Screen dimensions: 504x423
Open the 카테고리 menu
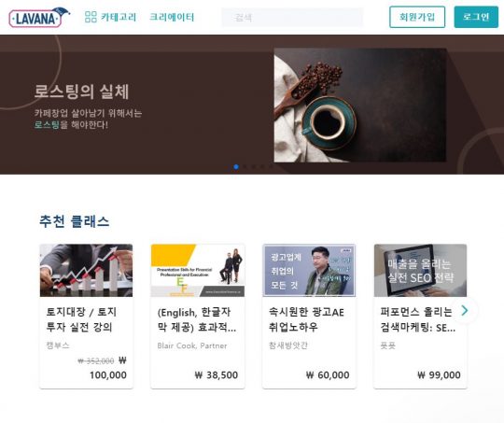point(119,17)
